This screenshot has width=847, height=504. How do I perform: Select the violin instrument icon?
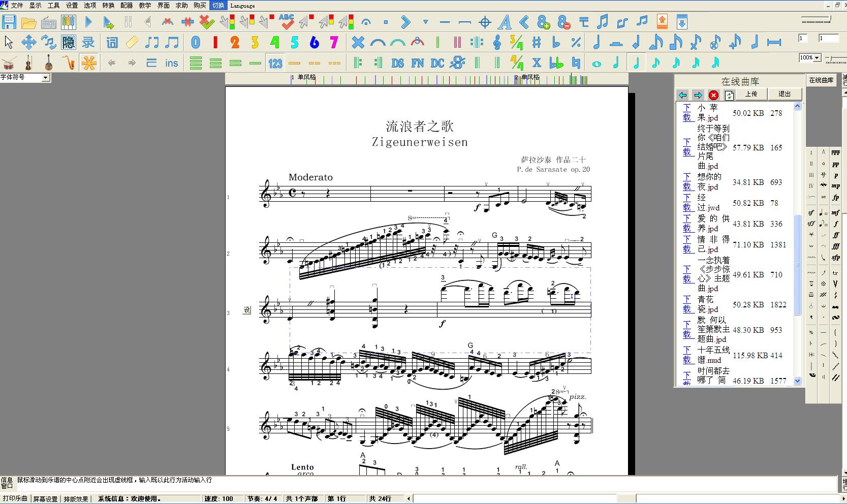28,63
